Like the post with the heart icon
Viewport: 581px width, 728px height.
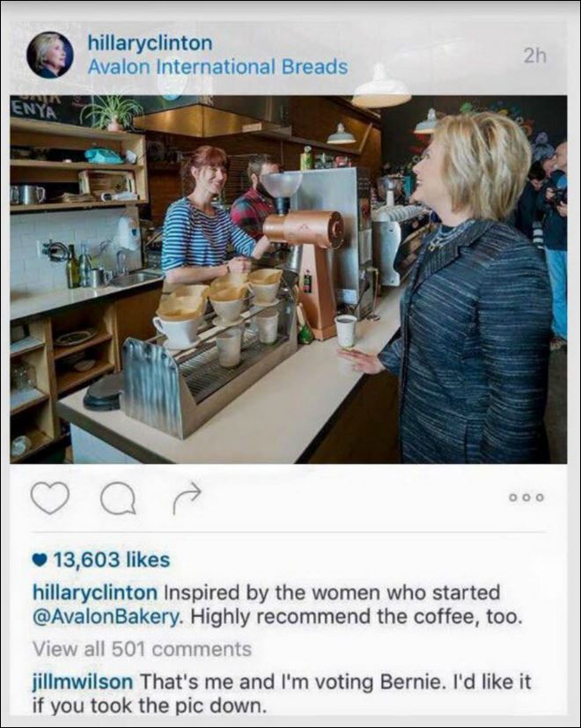(x=50, y=497)
